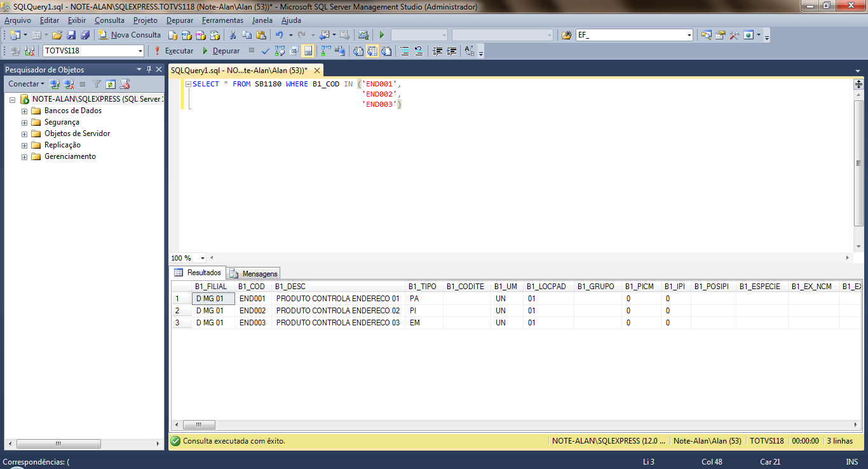
Task: Click the Save All icon
Action: tap(85, 35)
